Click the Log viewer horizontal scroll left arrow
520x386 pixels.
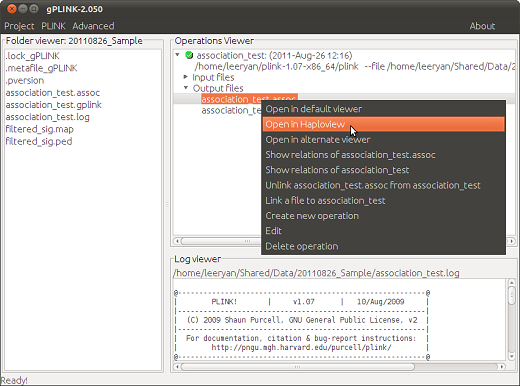(x=177, y=367)
